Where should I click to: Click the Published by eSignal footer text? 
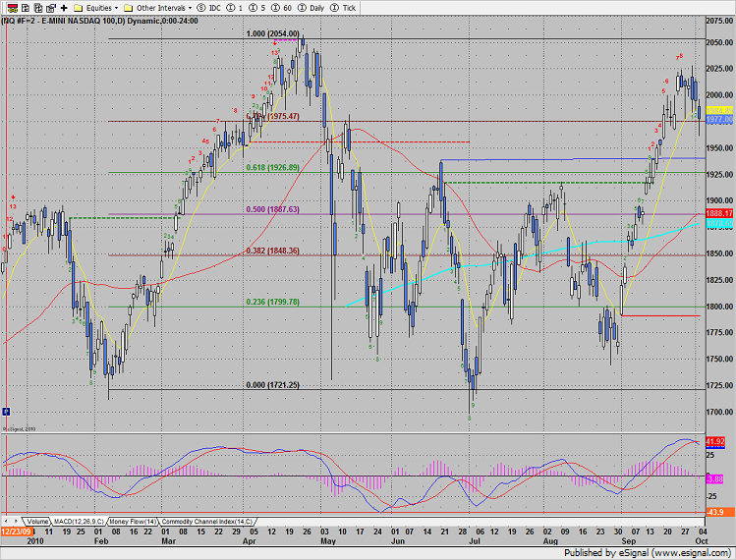pyautogui.click(x=647, y=553)
